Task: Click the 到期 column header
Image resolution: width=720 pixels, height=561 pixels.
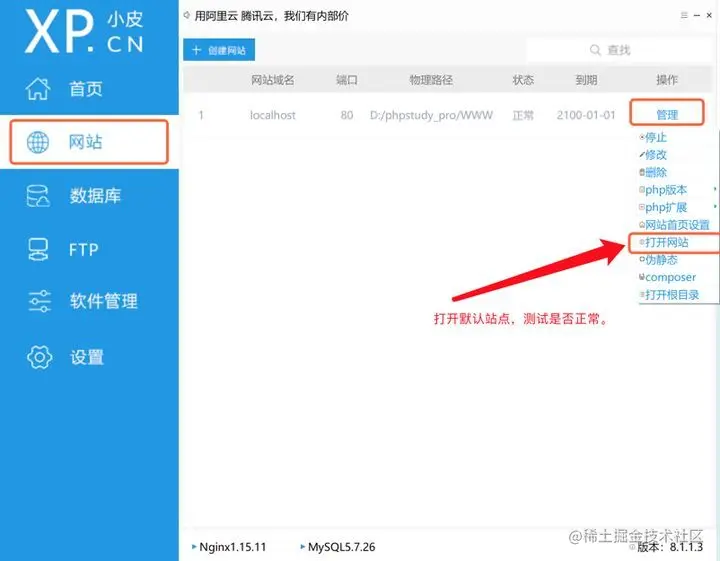Action: tap(586, 80)
